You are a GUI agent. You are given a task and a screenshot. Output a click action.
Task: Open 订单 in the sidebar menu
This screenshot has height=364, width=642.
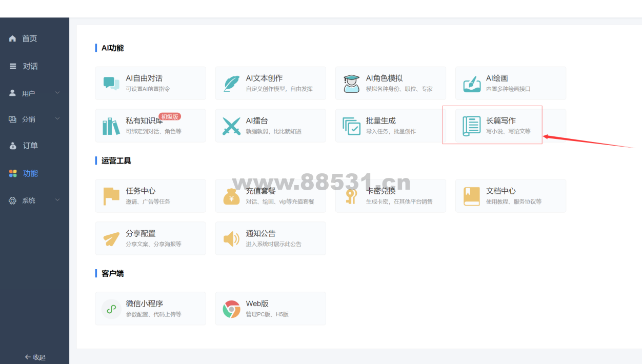(30, 146)
